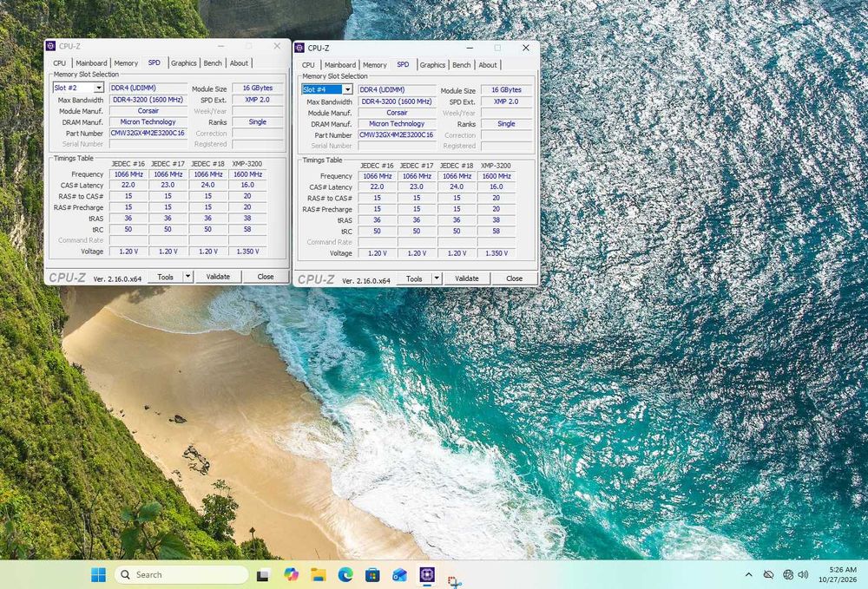Viewport: 868px width, 589px height.
Task: Open Task View from taskbar
Action: [x=263, y=575]
